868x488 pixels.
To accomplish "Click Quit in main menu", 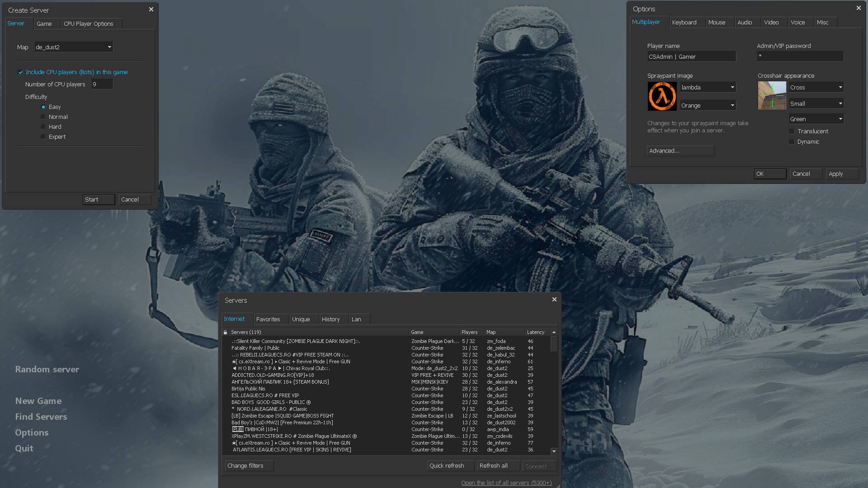I will tap(24, 449).
